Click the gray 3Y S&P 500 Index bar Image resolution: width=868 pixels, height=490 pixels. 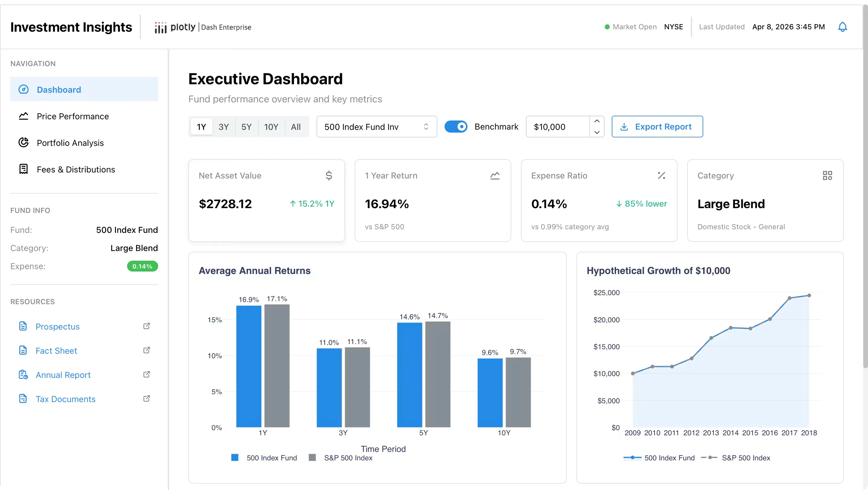click(357, 387)
